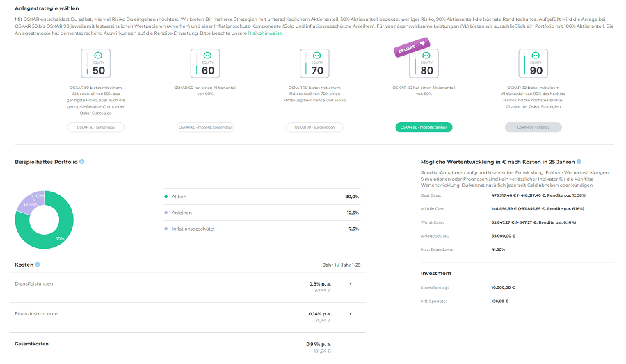Click the OSKAR 90 description text
This screenshot has height=364, width=626.
click(533, 97)
